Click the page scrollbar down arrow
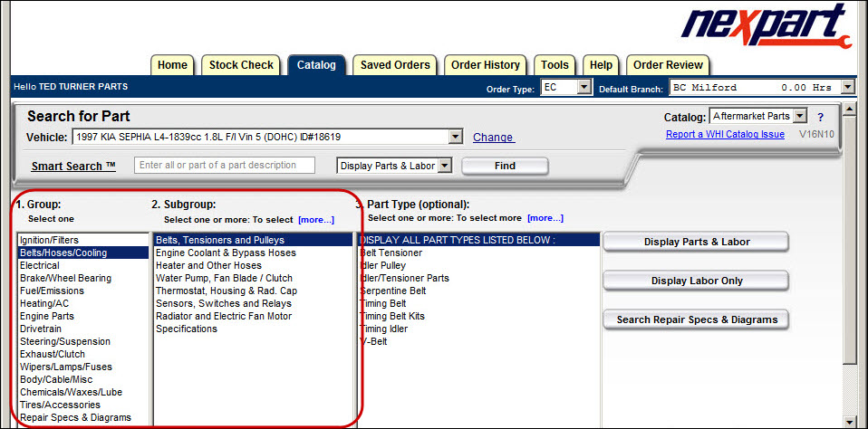868x429 pixels. [x=849, y=421]
